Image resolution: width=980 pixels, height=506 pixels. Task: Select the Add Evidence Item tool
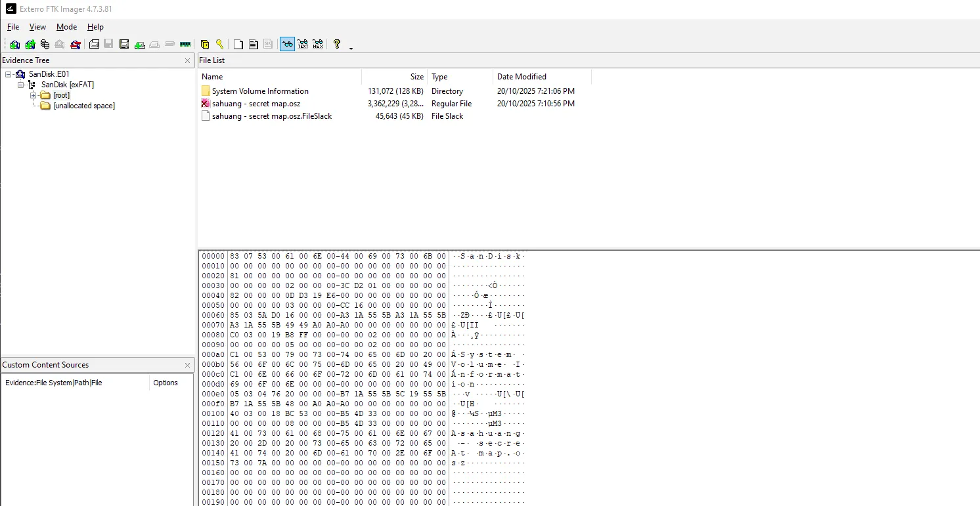click(x=14, y=44)
